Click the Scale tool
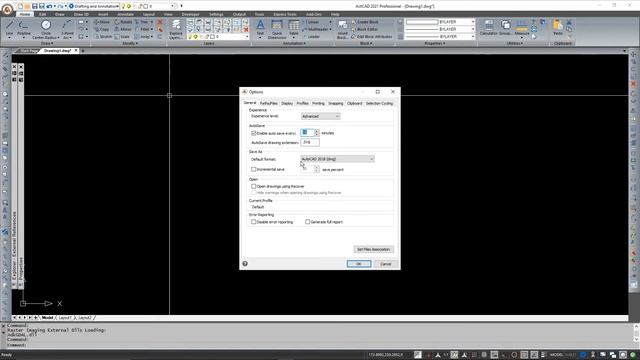 point(122,37)
